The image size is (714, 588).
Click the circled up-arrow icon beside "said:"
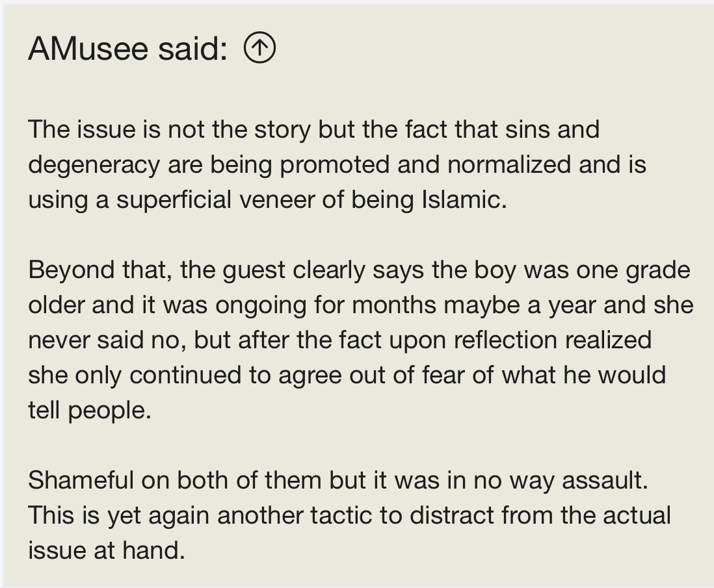259,48
